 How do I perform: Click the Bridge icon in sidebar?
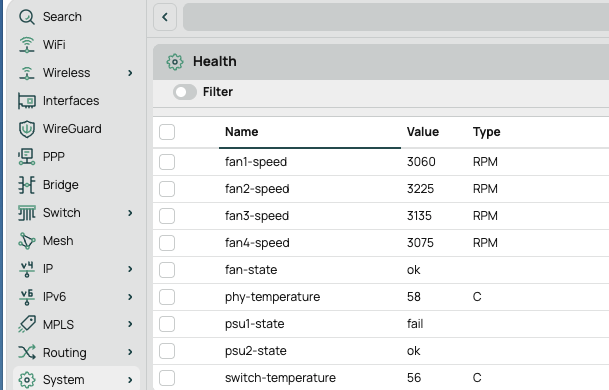(27, 185)
